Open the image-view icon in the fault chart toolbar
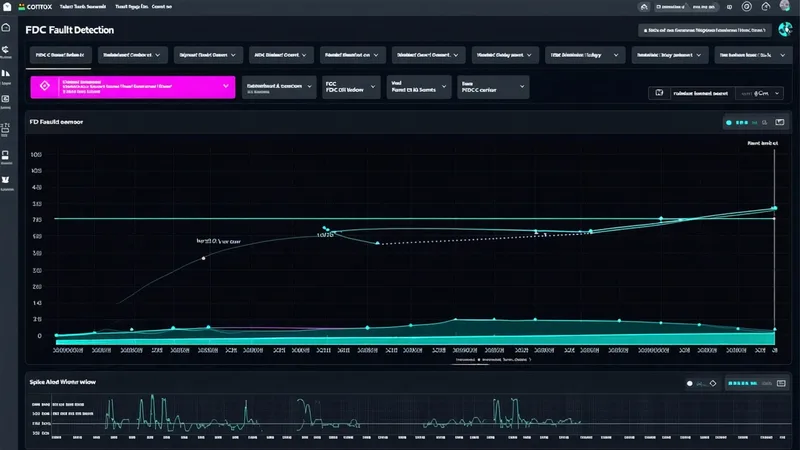Viewport: 800px width, 450px height. point(780,122)
